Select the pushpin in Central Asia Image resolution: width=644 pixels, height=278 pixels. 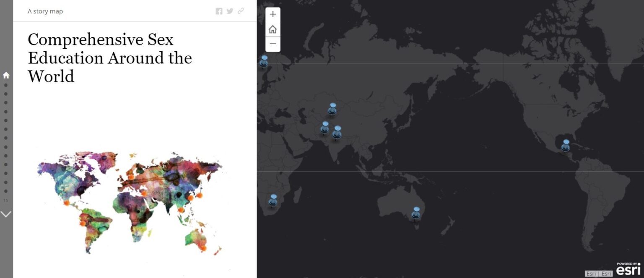point(332,109)
